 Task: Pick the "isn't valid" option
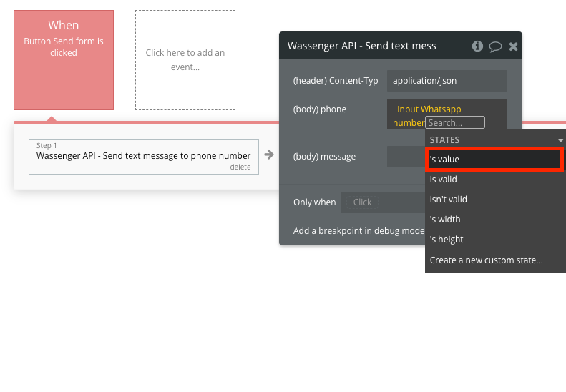point(448,200)
